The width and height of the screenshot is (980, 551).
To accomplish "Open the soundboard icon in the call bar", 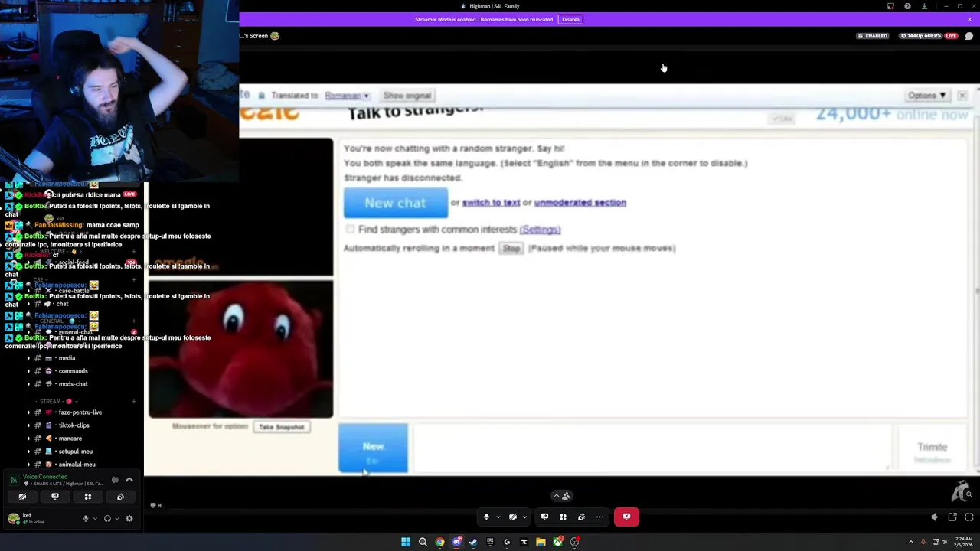I will coord(581,517).
